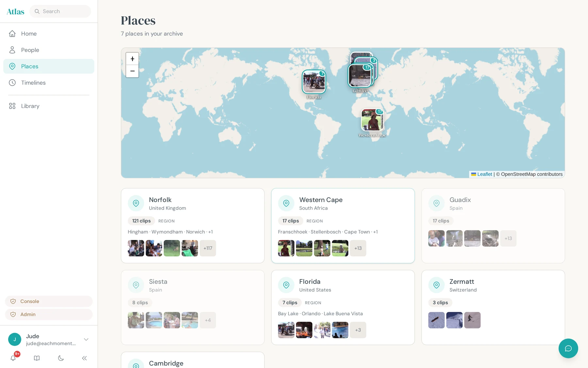
Task: Collapse the sidebar with double chevron
Action: (x=85, y=358)
